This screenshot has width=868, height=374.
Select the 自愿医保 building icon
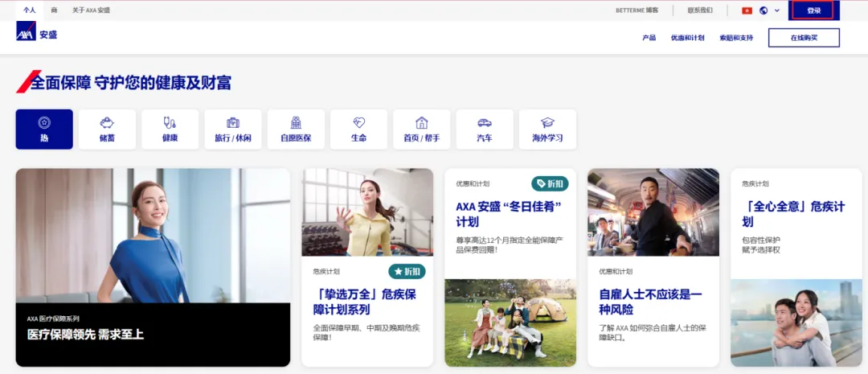(x=296, y=122)
